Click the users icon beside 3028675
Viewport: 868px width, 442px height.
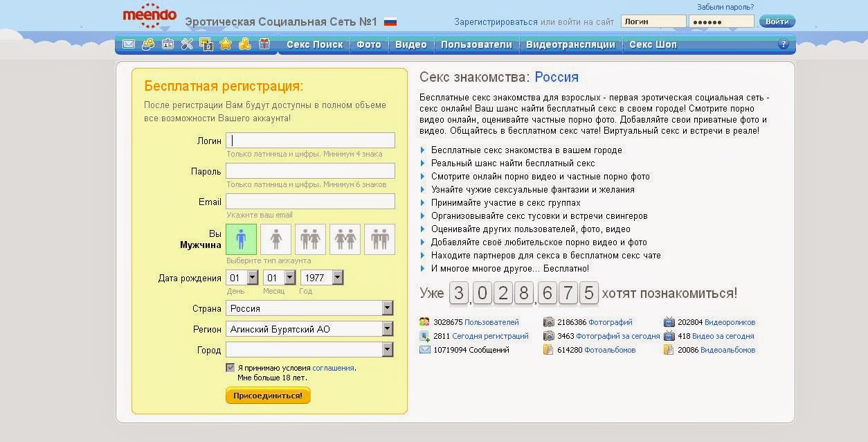[x=424, y=322]
